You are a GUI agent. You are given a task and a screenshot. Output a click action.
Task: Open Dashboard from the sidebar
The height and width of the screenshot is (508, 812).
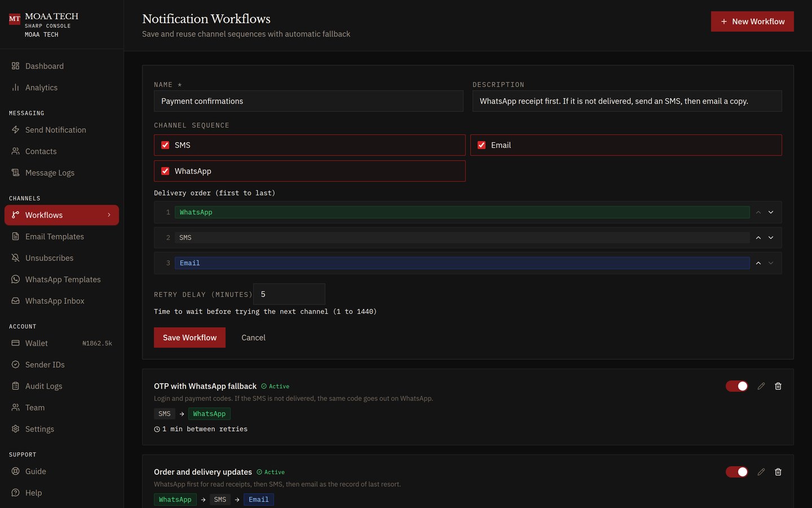(x=61, y=66)
